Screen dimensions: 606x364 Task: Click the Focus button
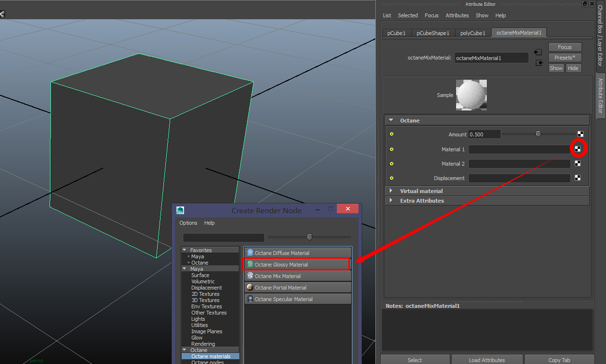[565, 47]
